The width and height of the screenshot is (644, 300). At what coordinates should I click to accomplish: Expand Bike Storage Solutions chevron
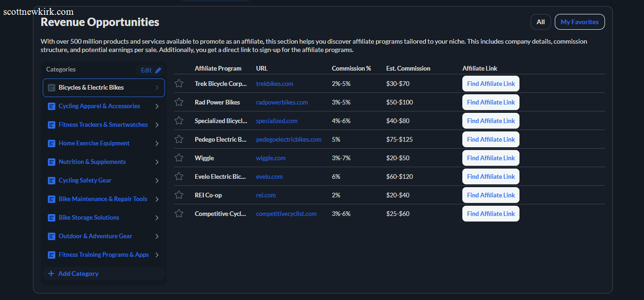pos(157,218)
